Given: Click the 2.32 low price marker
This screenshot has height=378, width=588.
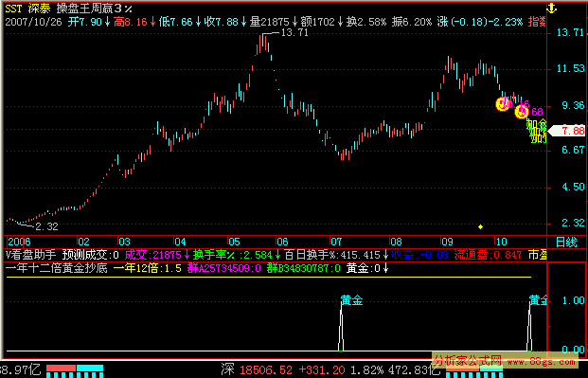Looking at the screenshot, I should tap(46, 226).
